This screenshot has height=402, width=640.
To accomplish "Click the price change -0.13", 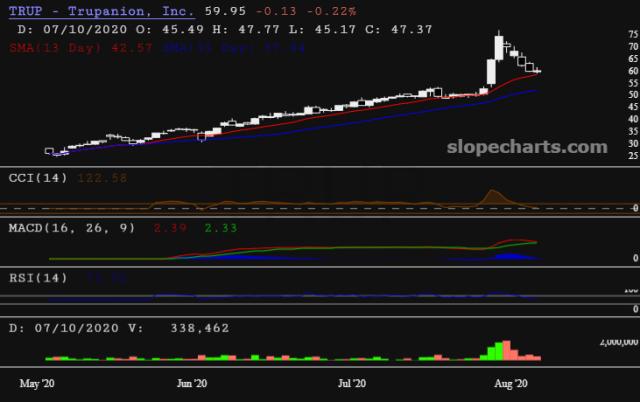I will coord(276,11).
